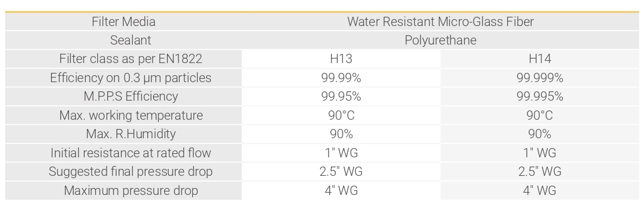This screenshot has width=644, height=214.
Task: Select the H14 4" WG value
Action: coord(540,191)
